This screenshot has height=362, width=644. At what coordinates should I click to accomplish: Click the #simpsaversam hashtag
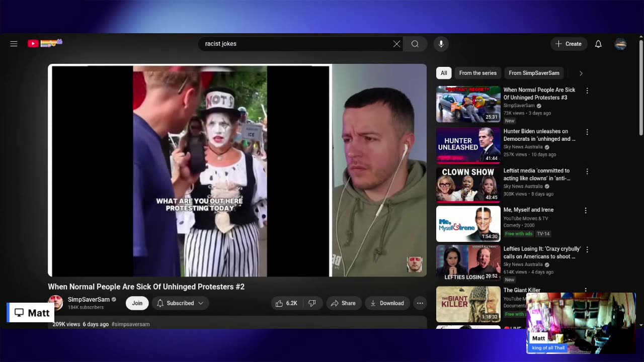pyautogui.click(x=131, y=324)
